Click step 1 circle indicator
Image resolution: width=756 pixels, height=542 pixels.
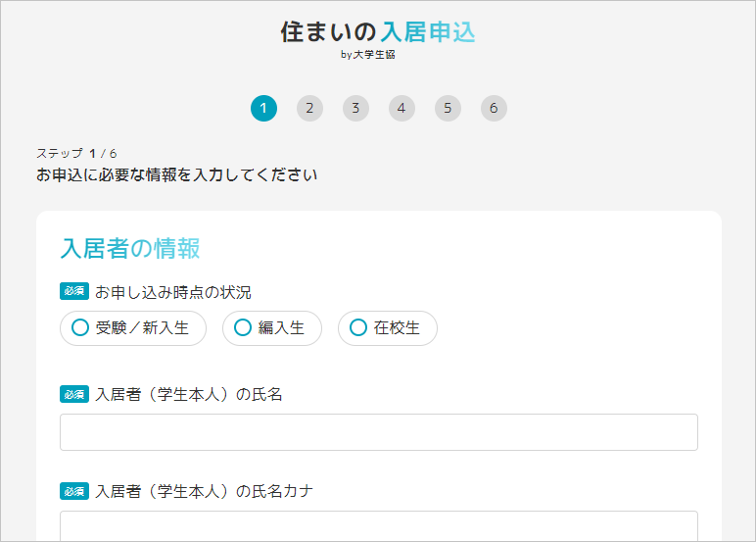click(x=263, y=108)
